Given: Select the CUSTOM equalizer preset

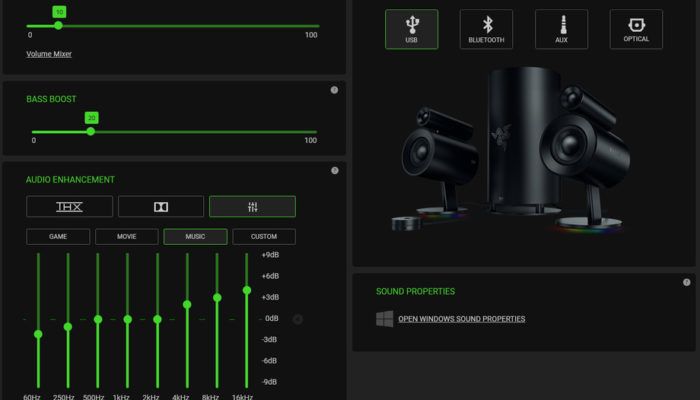Looking at the screenshot, I should pyautogui.click(x=264, y=237).
